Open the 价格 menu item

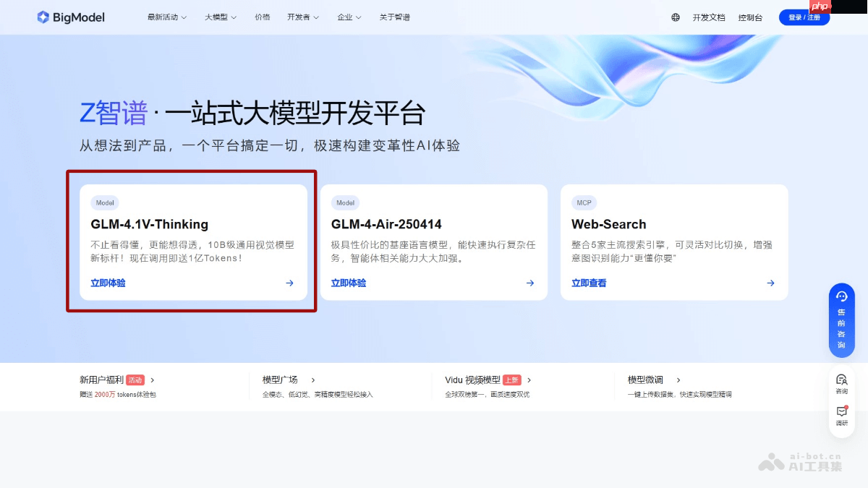pos(263,17)
